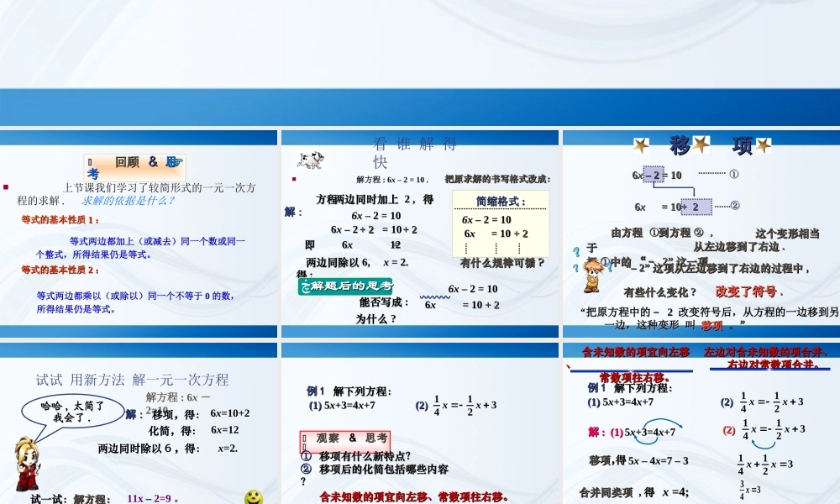
Task: Click the blue italic text 求解的依据是什么?
Action: tap(128, 200)
